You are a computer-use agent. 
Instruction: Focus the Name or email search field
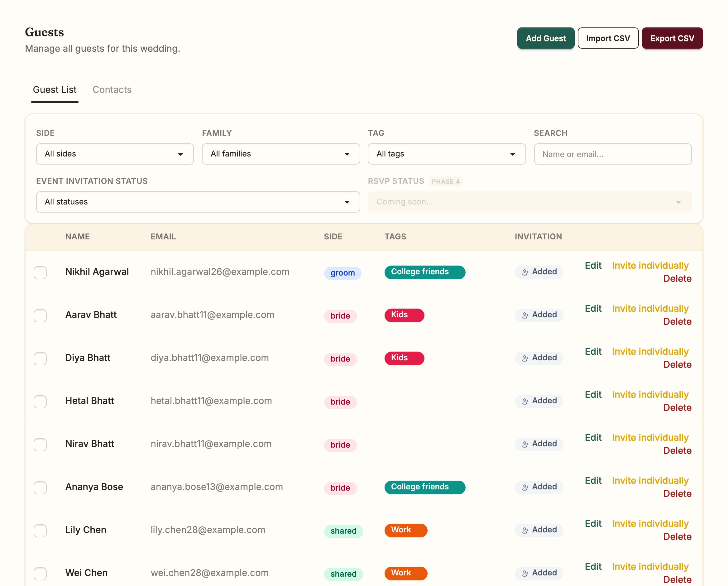point(612,154)
